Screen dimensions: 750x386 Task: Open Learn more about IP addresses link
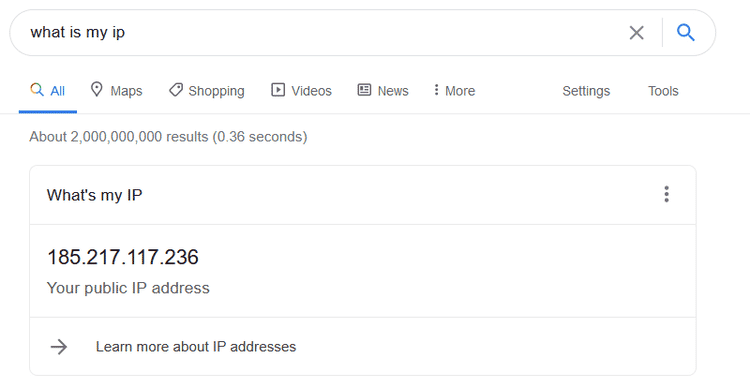[196, 347]
